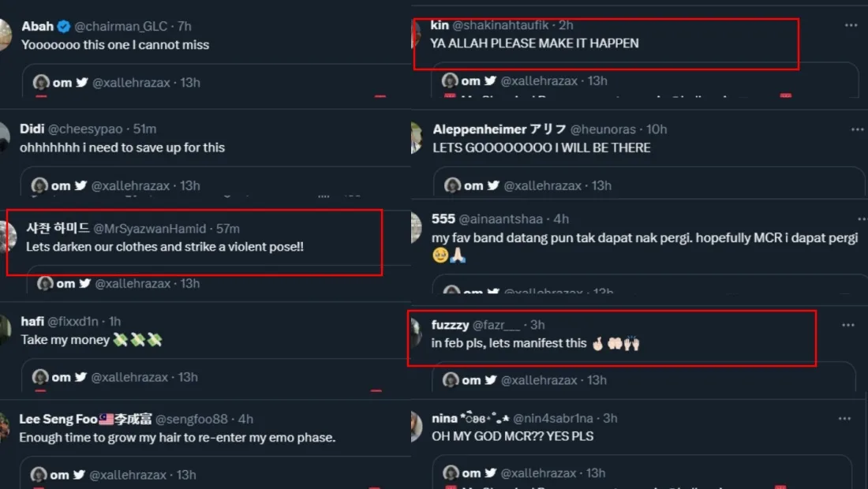The width and height of the screenshot is (868, 489).
Task: Click Lee Seng Foo's profile avatar
Action: [5, 427]
